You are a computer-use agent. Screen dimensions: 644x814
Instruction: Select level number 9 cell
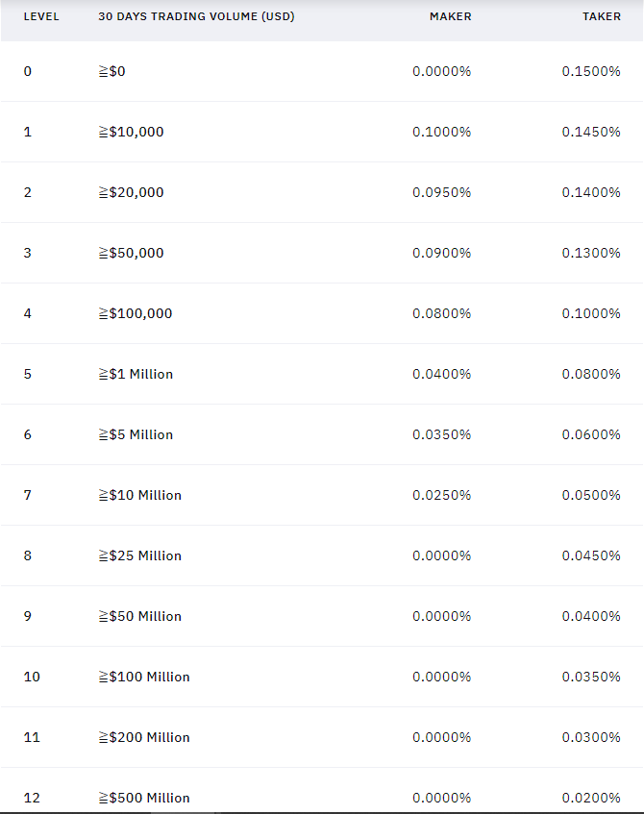coord(28,616)
